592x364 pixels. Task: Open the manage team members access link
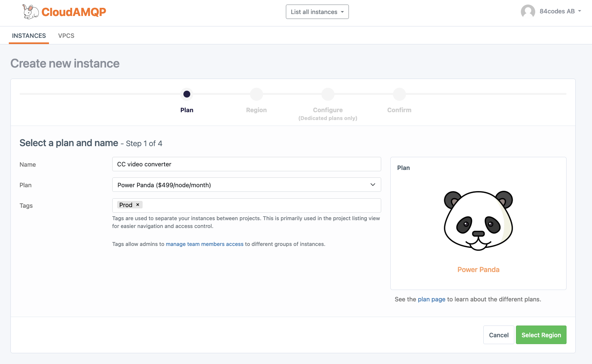click(x=205, y=244)
